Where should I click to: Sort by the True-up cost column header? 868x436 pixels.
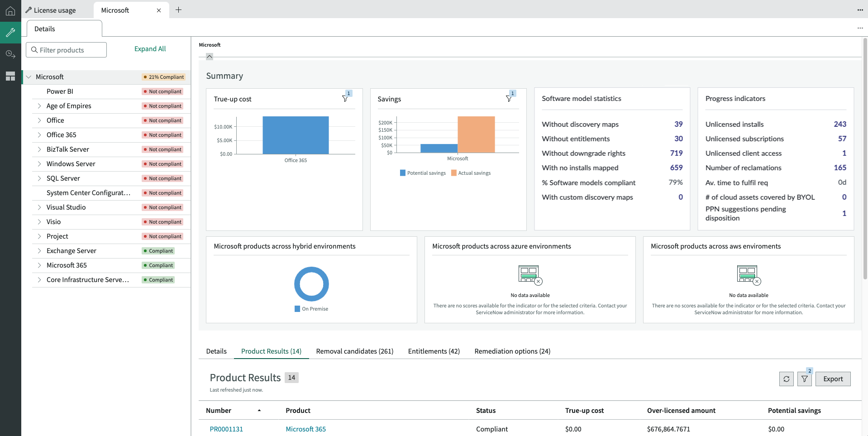point(584,411)
